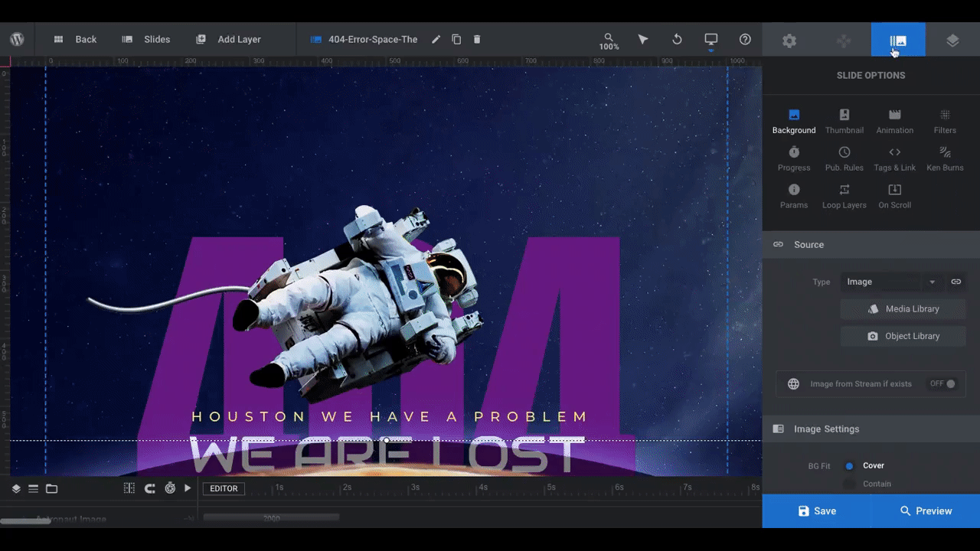Viewport: 980px width, 551px height.
Task: Open the Loop Layers slide option
Action: tap(844, 196)
